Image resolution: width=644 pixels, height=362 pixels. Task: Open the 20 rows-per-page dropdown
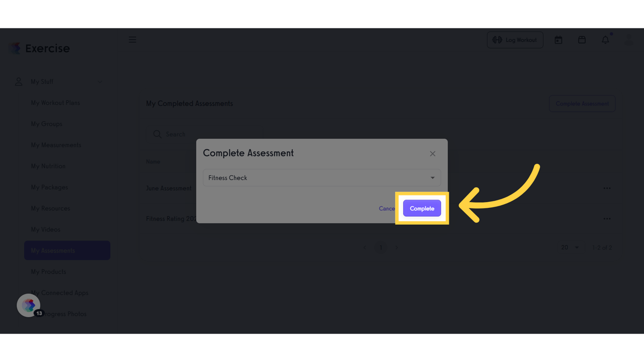(x=570, y=247)
